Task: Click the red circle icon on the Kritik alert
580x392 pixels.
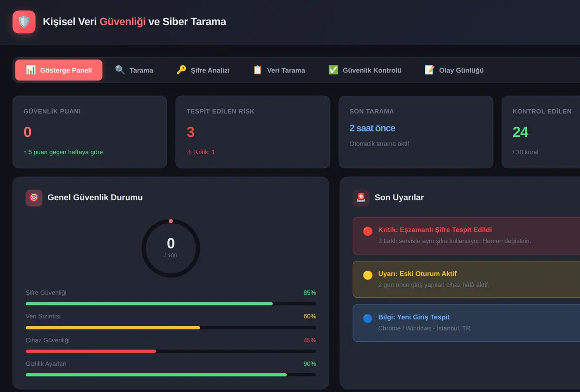Action: pos(368,232)
